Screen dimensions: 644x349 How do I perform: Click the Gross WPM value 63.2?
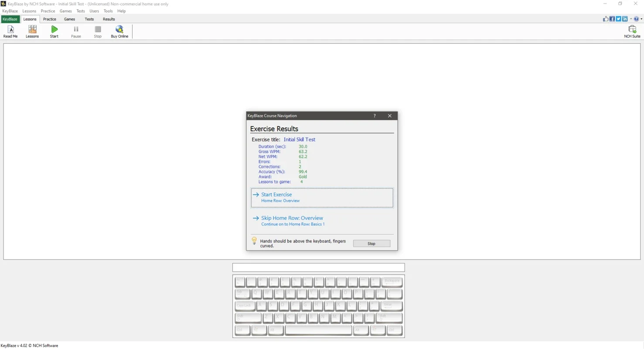coord(303,151)
